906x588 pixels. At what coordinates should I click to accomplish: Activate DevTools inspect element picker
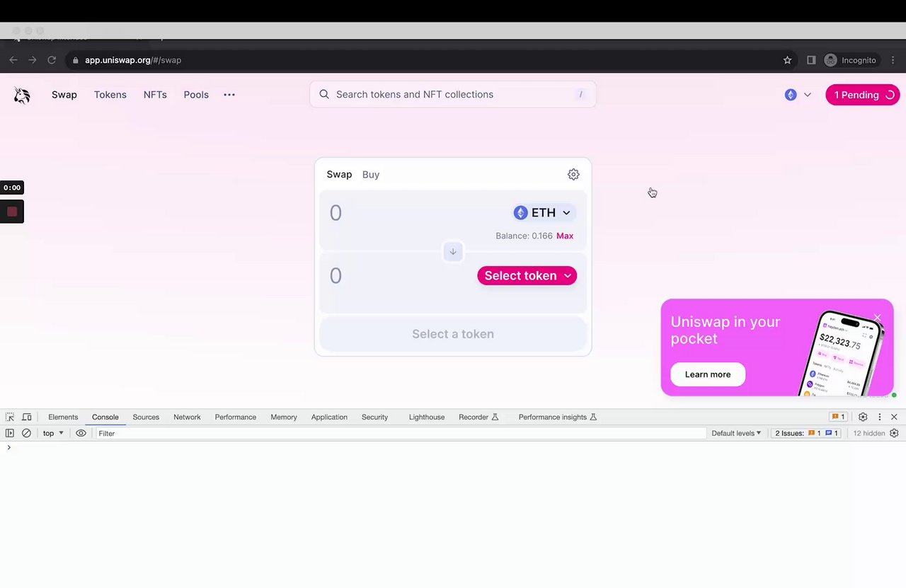[x=10, y=417]
